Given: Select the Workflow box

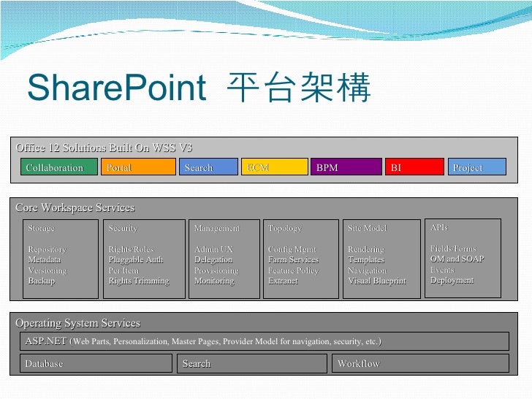Looking at the screenshot, I should pyautogui.click(x=420, y=363).
